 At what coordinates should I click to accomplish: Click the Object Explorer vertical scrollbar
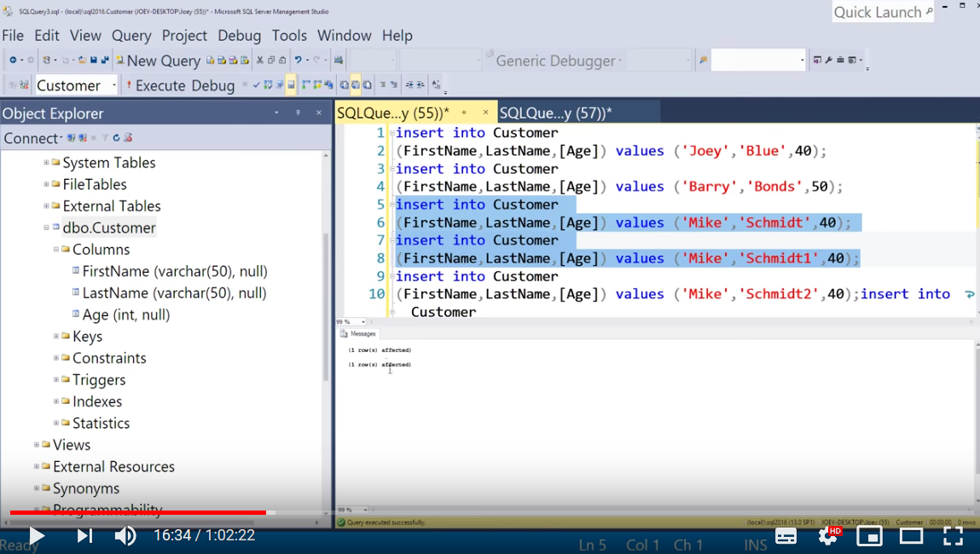click(326, 306)
